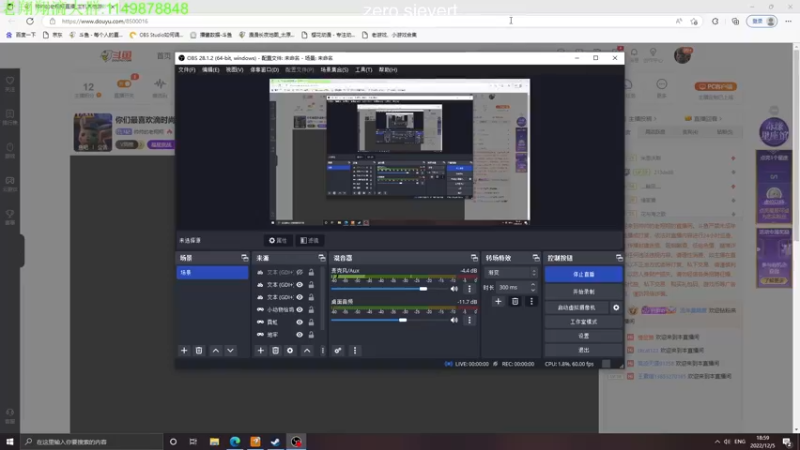Screen dimensions: 800x450
Task: Pop out the 场景 dock panel icon
Action: pyautogui.click(x=245, y=258)
